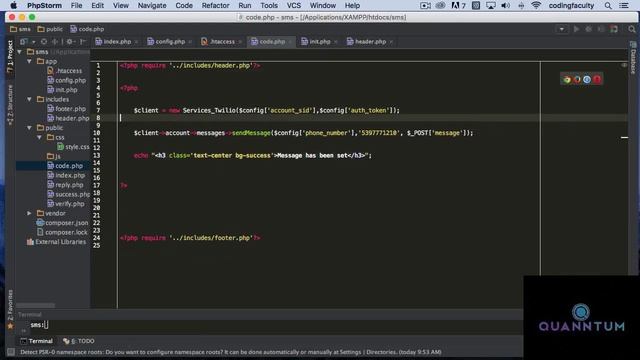This screenshot has width=640, height=360.
Task: Open macOS Spotlight search icon
Action: (608, 5)
